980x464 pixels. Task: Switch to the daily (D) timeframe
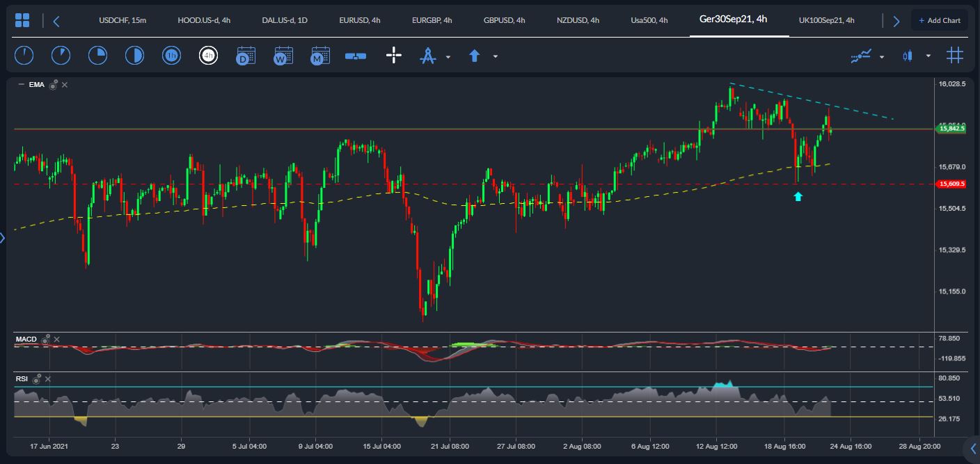(x=246, y=56)
